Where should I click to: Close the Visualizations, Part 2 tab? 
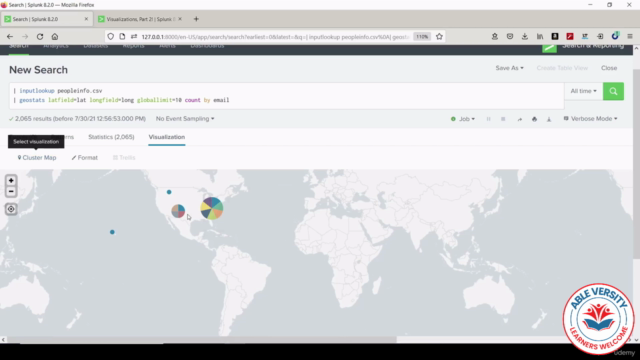180,19
